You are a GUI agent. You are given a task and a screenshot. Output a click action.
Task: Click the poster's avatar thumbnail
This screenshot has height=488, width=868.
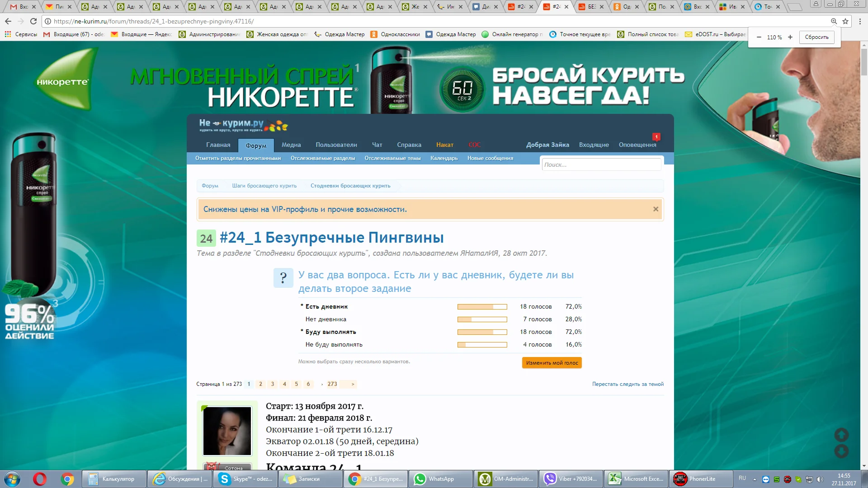(227, 431)
